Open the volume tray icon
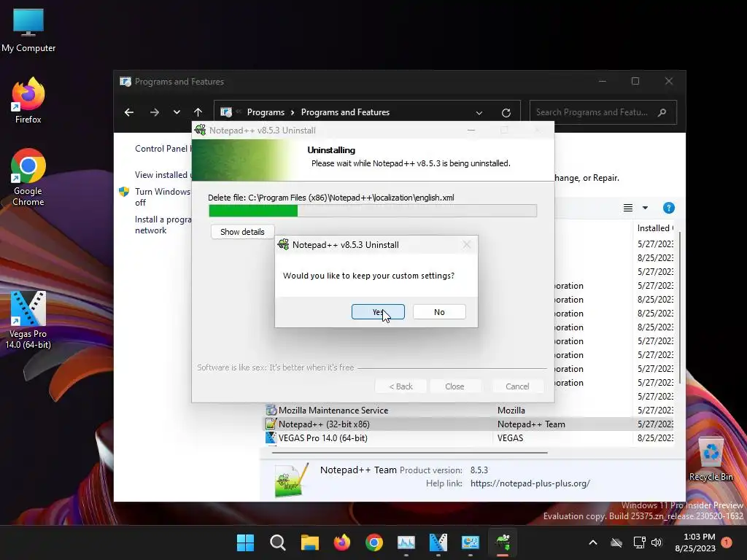Screen dimensions: 747x560 pyautogui.click(x=657, y=542)
